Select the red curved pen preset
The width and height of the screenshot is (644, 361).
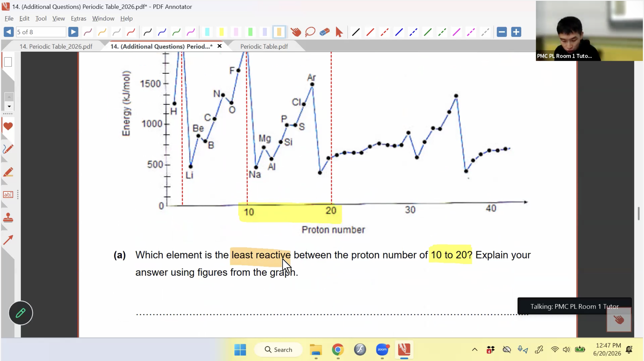coord(131,32)
